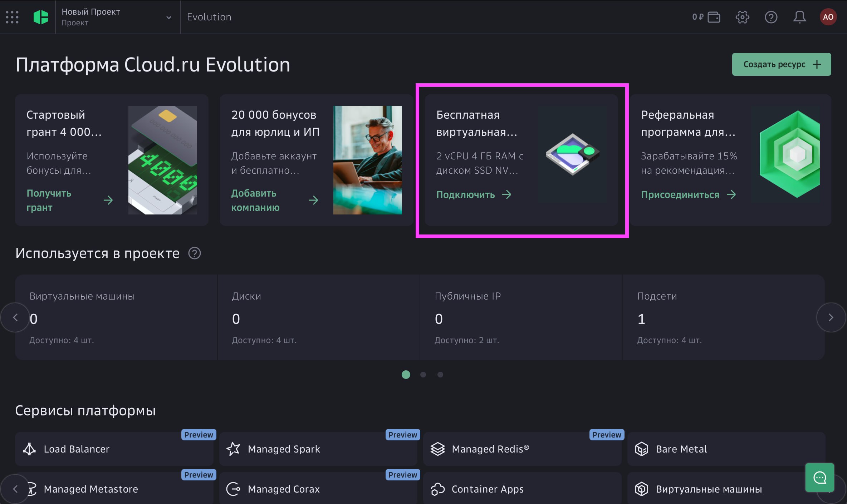Open the notifications bell

coord(799,17)
